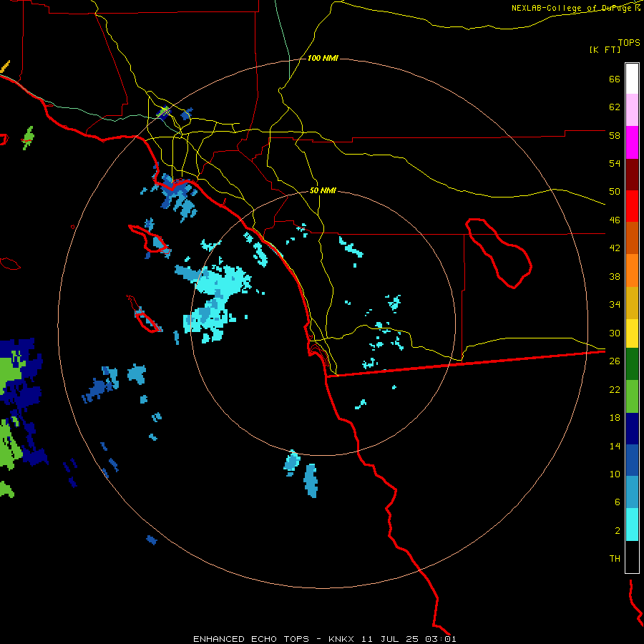This screenshot has width=644, height=644.
Task: Pick the dark orange legend swatch
Action: (x=632, y=238)
